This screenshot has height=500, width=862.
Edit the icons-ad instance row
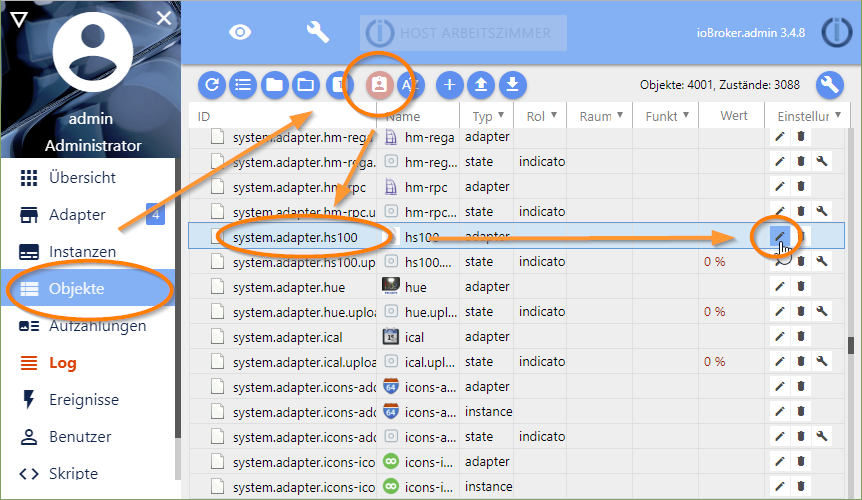(x=780, y=412)
